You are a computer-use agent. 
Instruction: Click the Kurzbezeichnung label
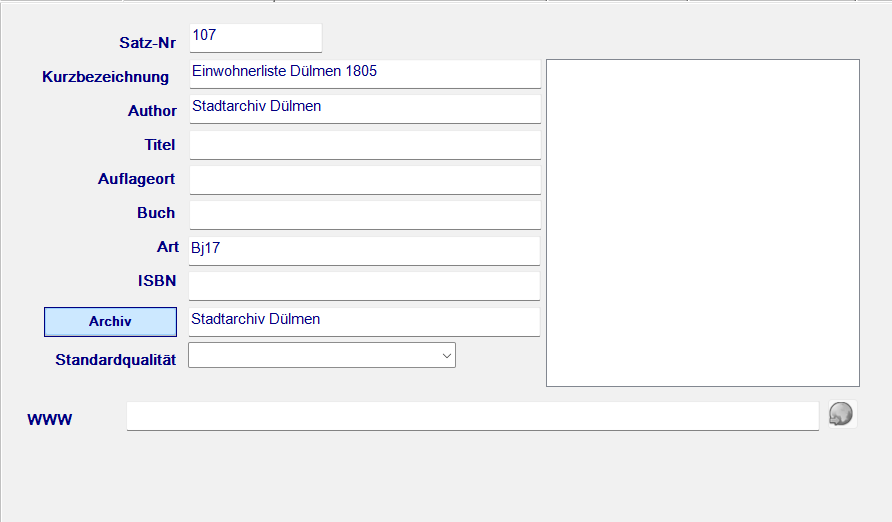click(x=105, y=77)
